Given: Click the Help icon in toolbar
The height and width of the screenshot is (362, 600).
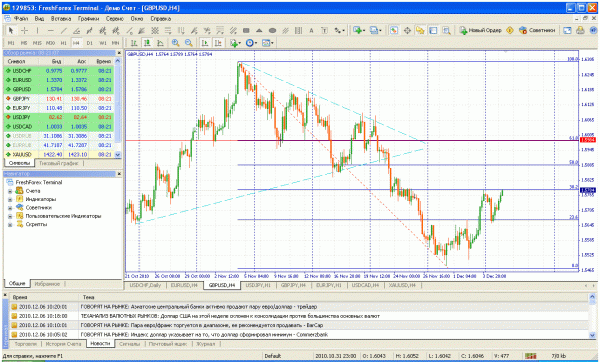Looking at the screenshot, I should (593, 30).
